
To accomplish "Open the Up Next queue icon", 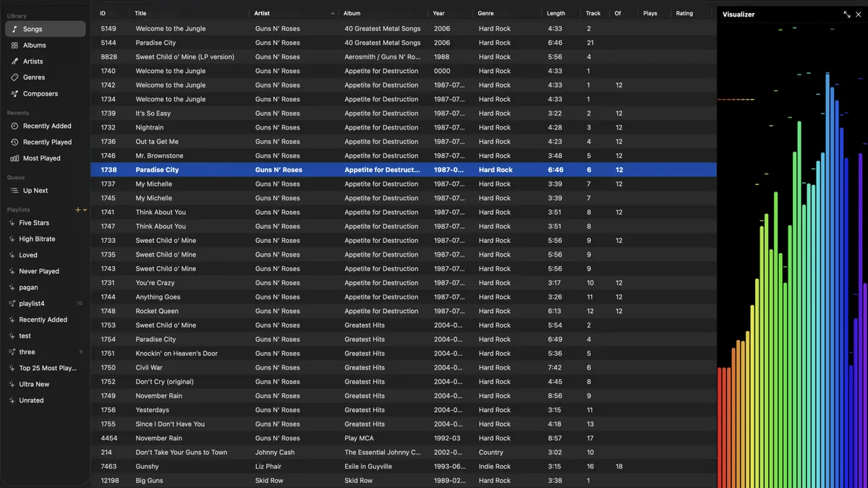I will pos(14,191).
